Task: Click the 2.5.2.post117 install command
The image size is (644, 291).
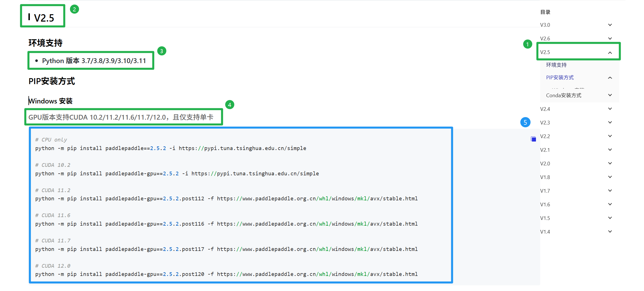Action: (226, 249)
